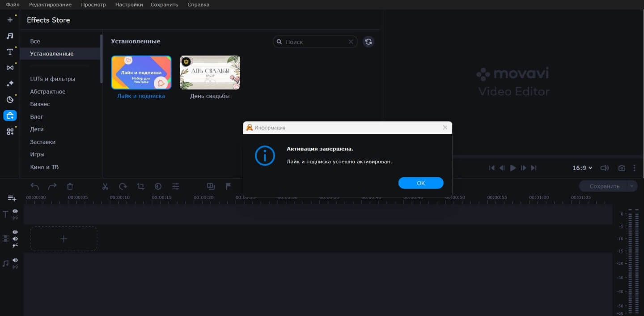The image size is (644, 316).
Task: Open the import media plus tab
Action: tap(10, 20)
